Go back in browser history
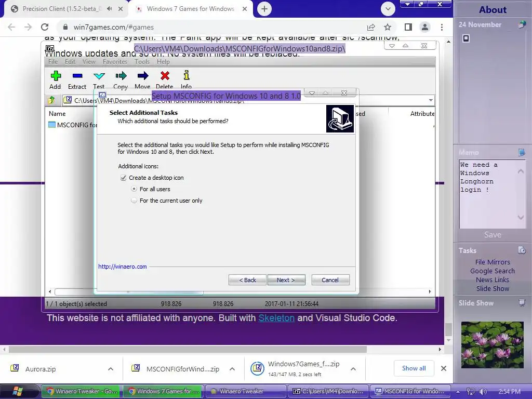The width and height of the screenshot is (532, 399). [11, 27]
